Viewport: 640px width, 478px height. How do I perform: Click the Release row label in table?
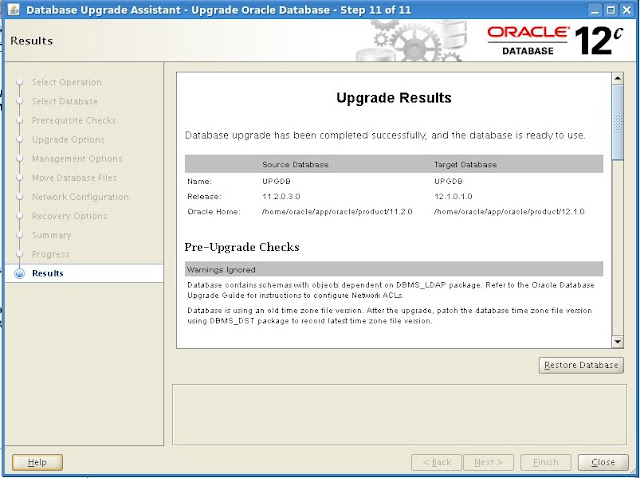pyautogui.click(x=204, y=196)
